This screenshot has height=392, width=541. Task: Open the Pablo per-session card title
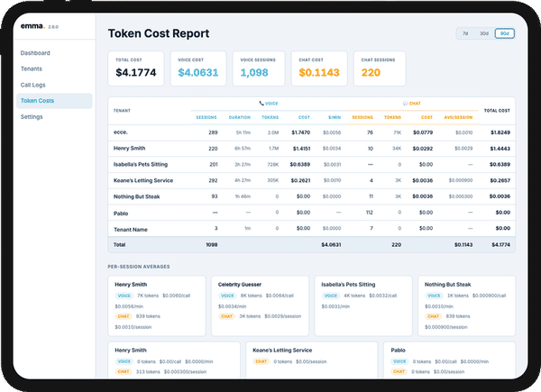399,350
